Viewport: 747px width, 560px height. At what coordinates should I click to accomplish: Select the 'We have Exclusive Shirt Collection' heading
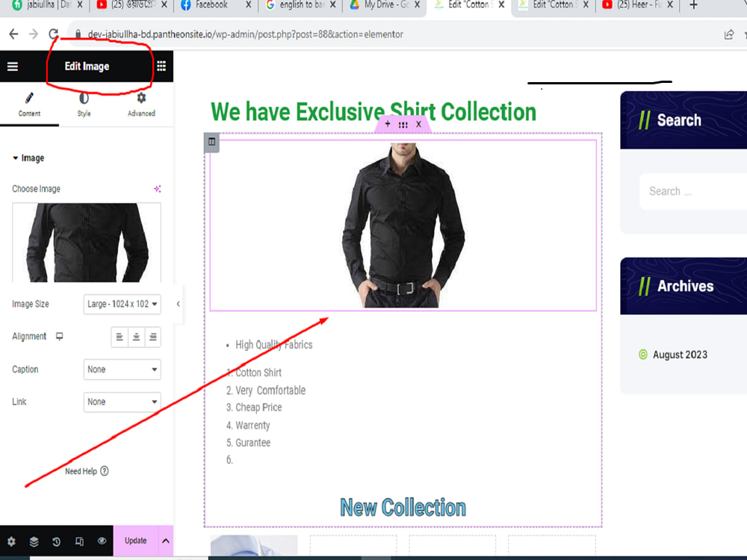(373, 112)
